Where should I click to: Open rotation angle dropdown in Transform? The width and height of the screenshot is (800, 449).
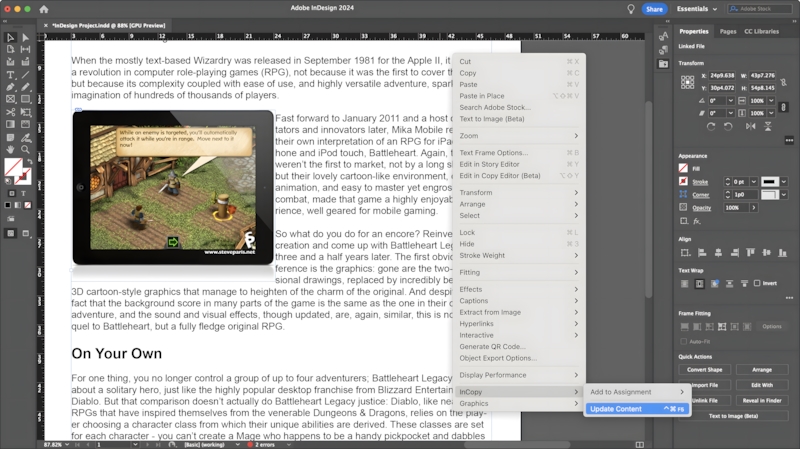(x=731, y=101)
